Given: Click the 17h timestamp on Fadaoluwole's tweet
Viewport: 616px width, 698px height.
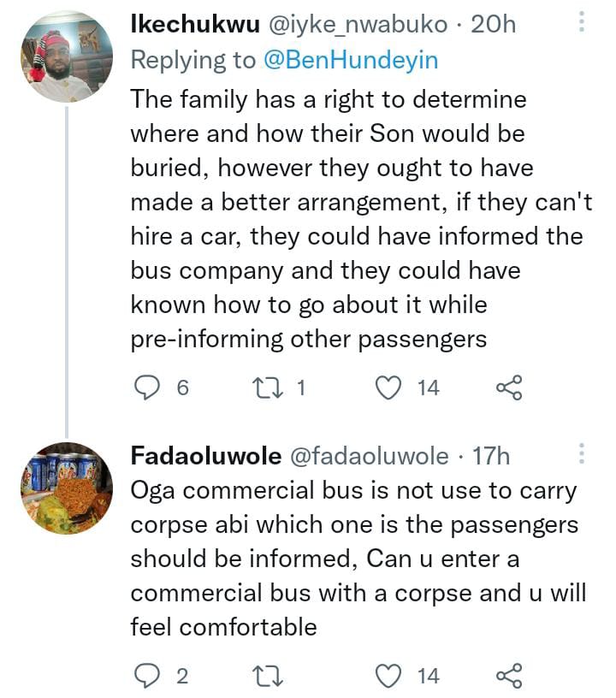Looking at the screenshot, I should 491,457.
